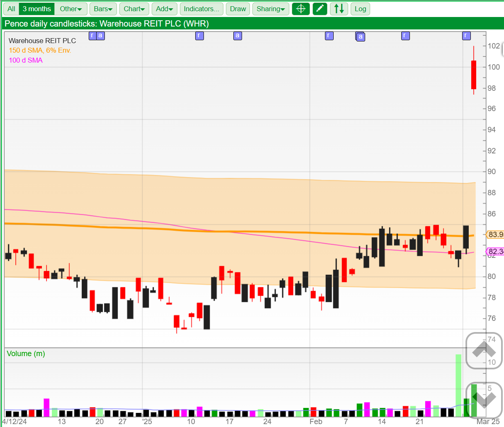Click the up-down arrows toolbar icon
The height and width of the screenshot is (427, 504).
coord(339,9)
